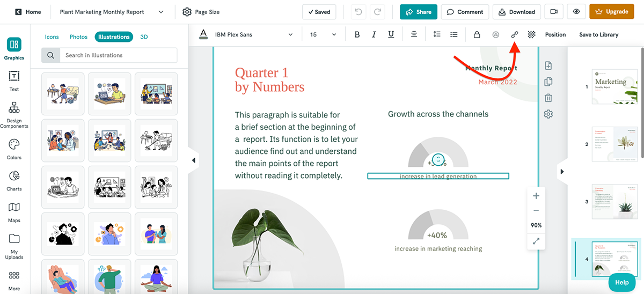Redo the last action
The image size is (644, 294).
tap(378, 12)
